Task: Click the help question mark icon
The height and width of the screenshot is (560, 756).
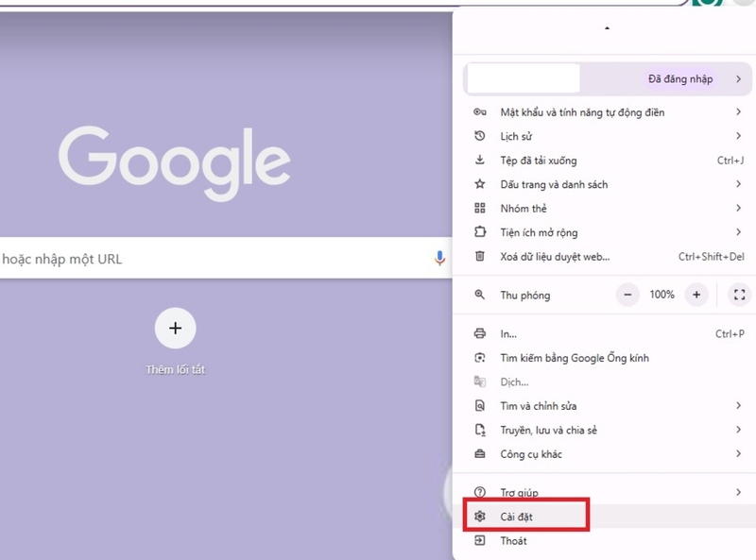Action: tap(480, 492)
